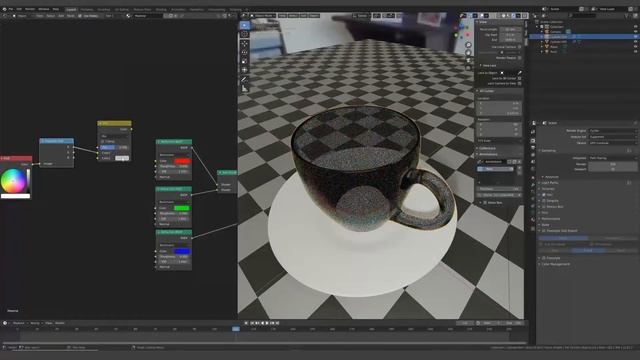Switch to the Shading workspace tab
The image size is (640, 360).
coord(161,9)
